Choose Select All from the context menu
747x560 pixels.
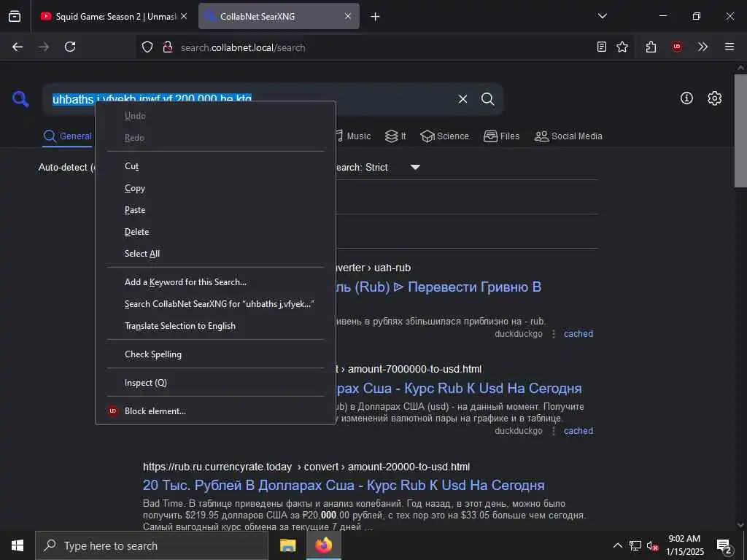215,254
